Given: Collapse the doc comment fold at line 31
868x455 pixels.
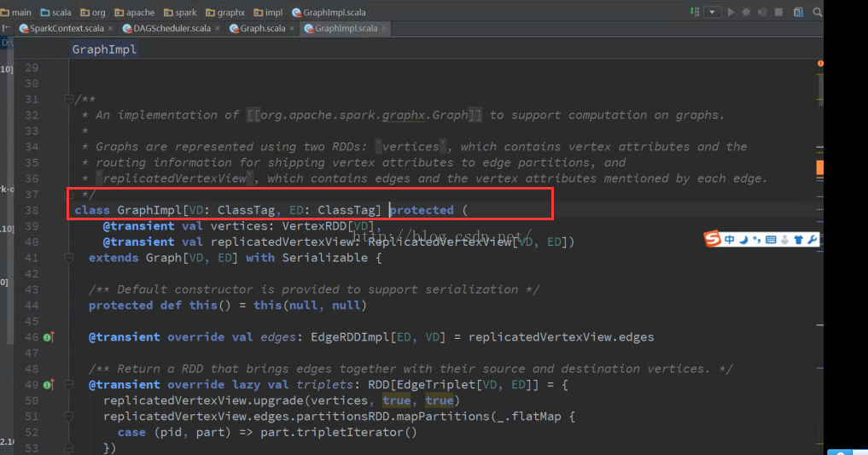Looking at the screenshot, I should click(68, 99).
